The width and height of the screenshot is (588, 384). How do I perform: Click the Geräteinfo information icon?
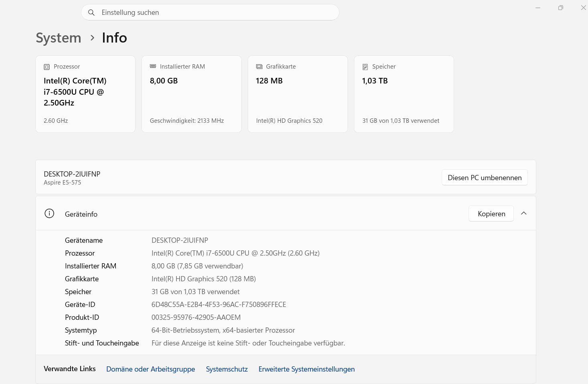click(49, 213)
